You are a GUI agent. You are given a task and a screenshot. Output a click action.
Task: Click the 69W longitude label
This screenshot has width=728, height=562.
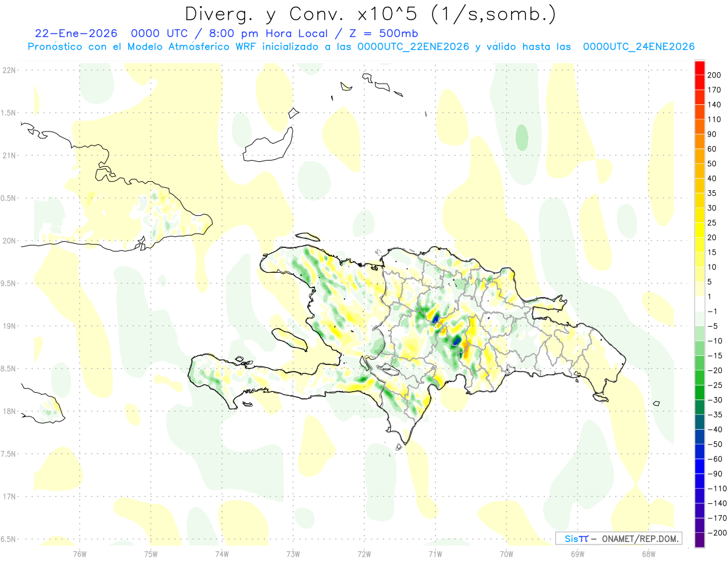pos(578,554)
